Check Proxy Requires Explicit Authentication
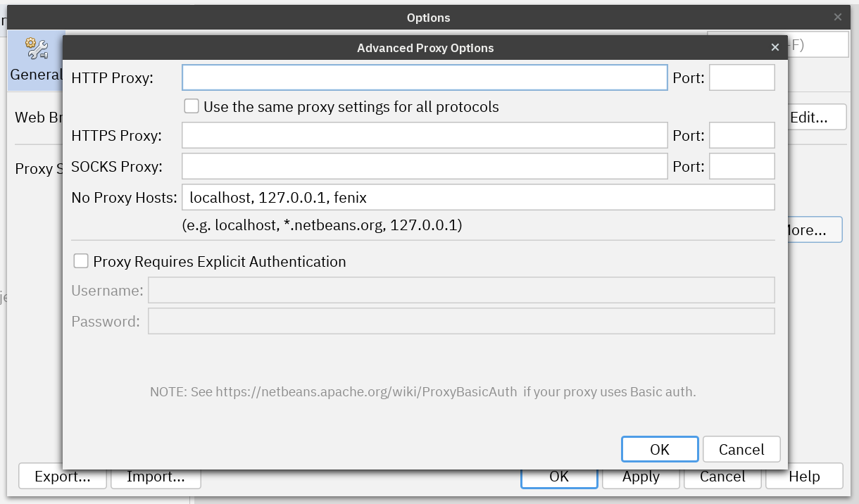The width and height of the screenshot is (859, 504). [81, 261]
